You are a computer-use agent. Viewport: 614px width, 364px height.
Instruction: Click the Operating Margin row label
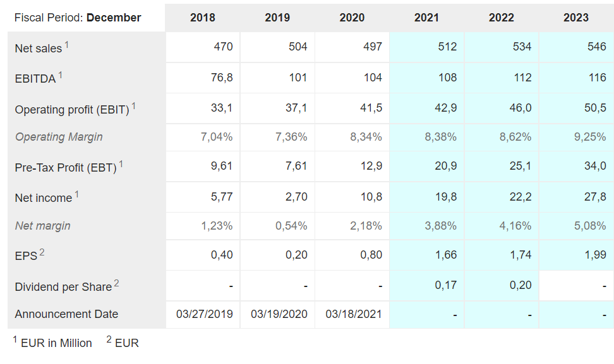59,137
